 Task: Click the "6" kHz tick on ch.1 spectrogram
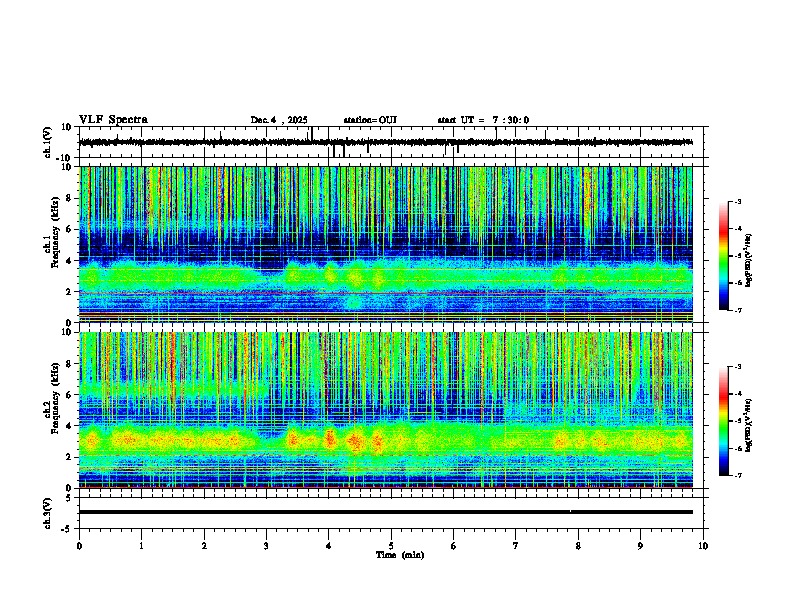point(69,230)
